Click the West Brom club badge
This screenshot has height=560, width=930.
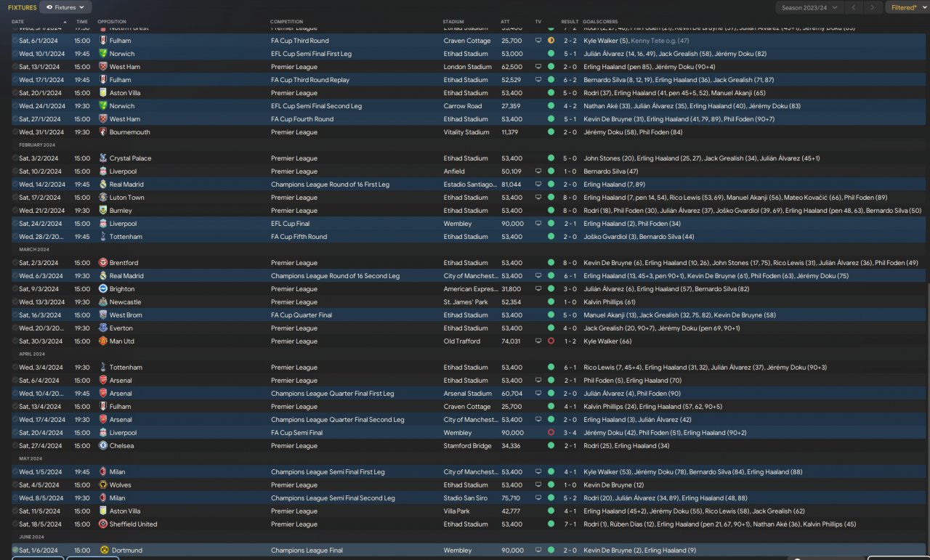tap(102, 315)
